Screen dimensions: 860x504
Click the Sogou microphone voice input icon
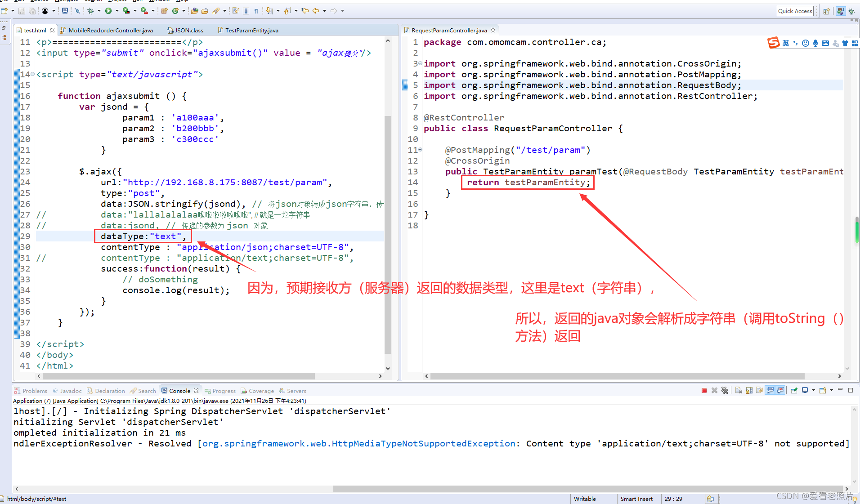[815, 43]
